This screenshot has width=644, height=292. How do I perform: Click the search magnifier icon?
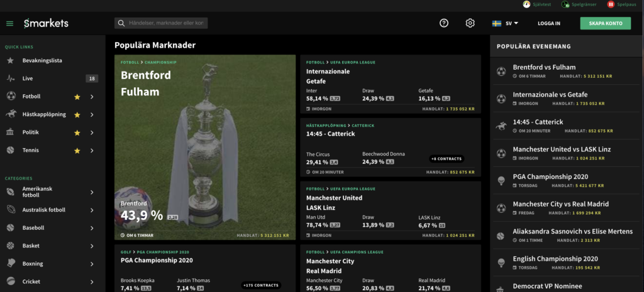tap(121, 23)
